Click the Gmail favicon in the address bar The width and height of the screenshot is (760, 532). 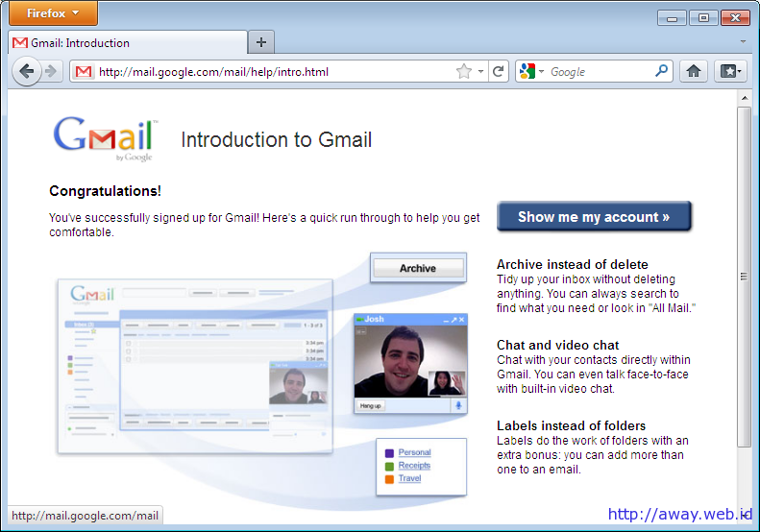click(x=84, y=72)
